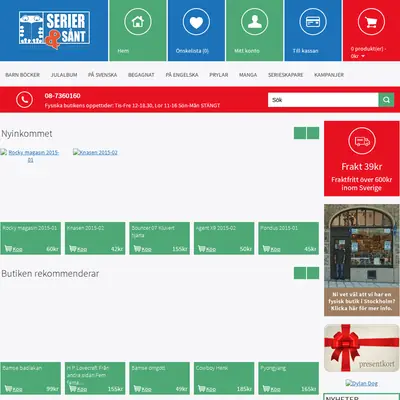Open Pondus 2015-01 product title
Screen dimensions: 400x400
point(279,228)
